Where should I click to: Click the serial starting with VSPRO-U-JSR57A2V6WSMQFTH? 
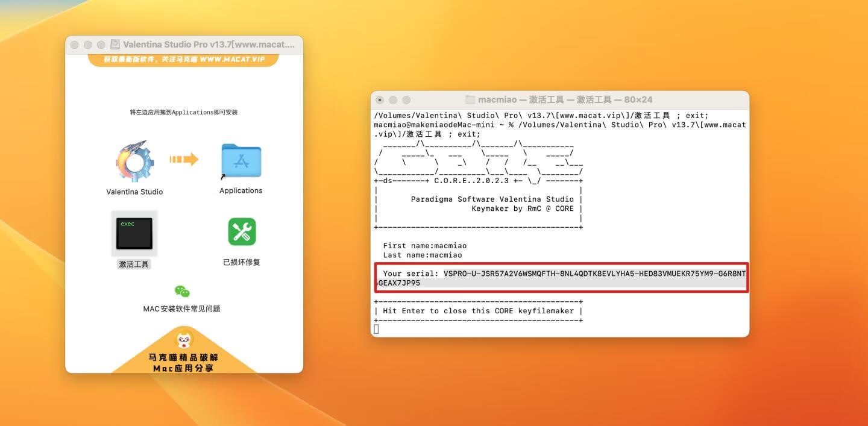coord(595,274)
